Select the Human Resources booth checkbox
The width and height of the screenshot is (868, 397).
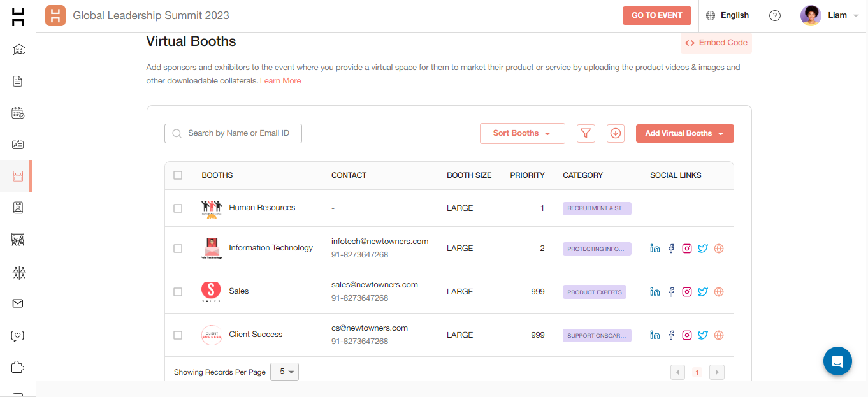[x=178, y=208]
